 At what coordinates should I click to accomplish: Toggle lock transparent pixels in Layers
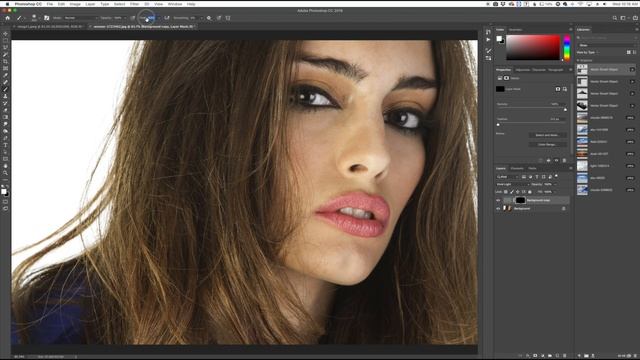506,192
